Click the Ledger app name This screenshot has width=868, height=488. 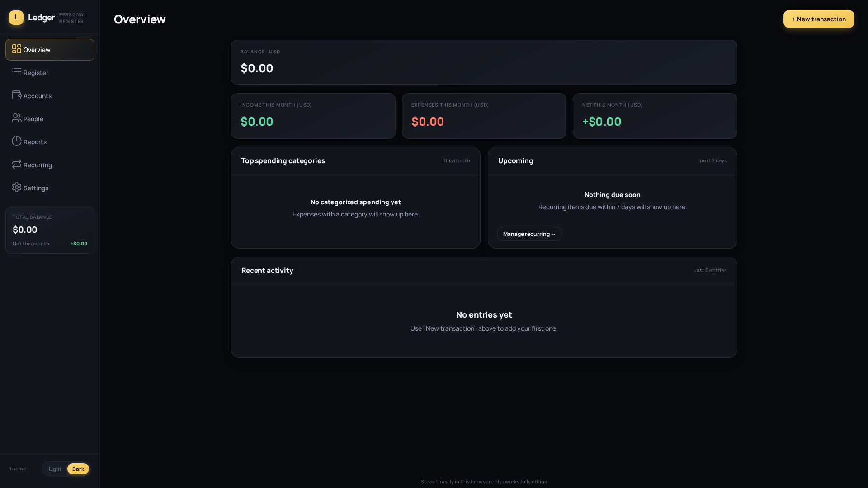[41, 18]
